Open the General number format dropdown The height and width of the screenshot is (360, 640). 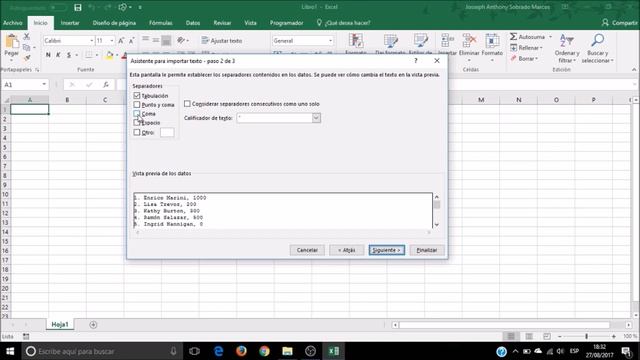point(330,40)
